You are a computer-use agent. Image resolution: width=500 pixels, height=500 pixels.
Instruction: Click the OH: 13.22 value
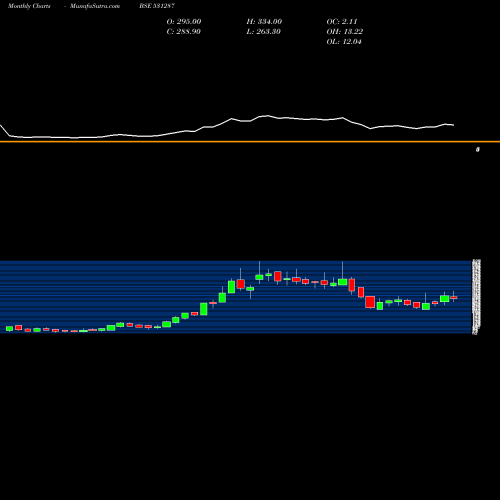(345, 32)
